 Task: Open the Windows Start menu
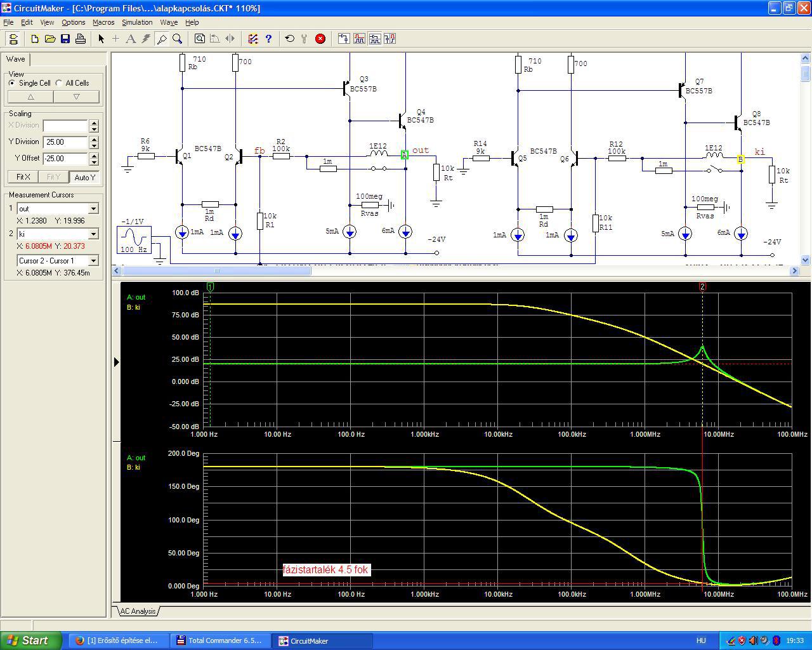coord(30,640)
